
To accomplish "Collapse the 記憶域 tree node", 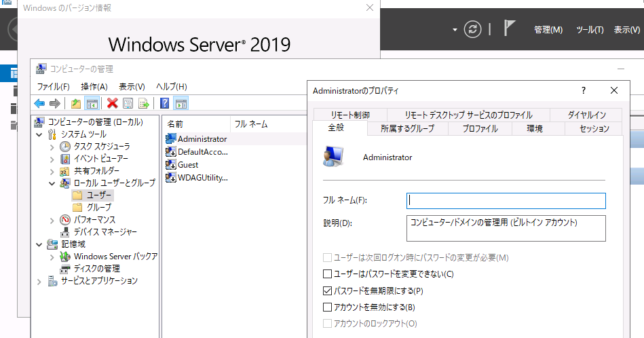I will [39, 244].
